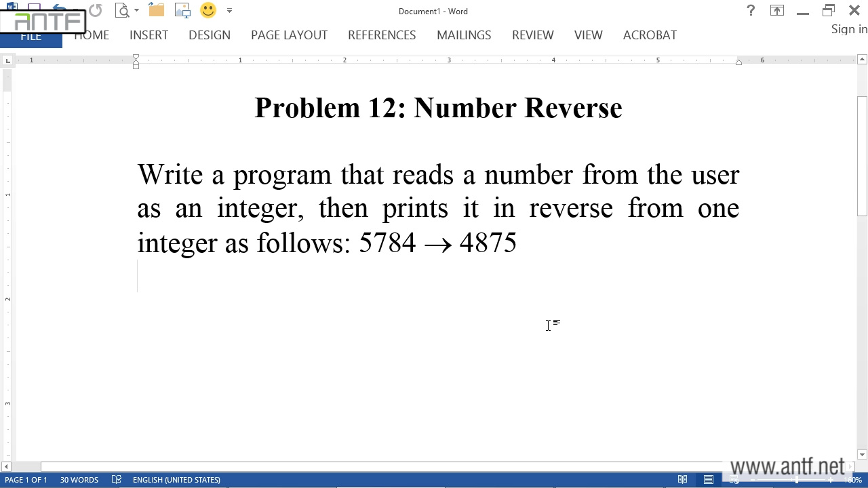The image size is (868, 488).
Task: Open the Print Preview dropdown arrow
Action: coord(136,11)
